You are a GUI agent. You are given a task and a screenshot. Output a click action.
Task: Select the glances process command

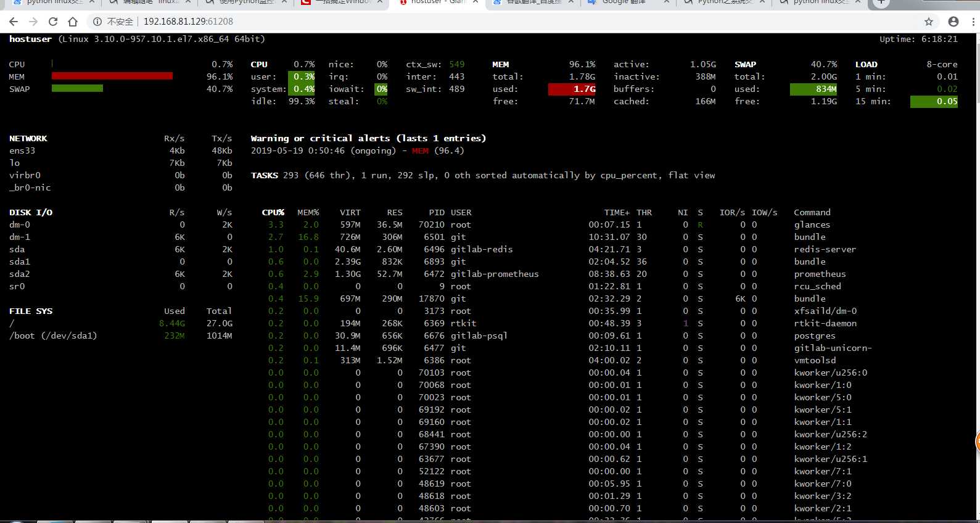coord(812,224)
